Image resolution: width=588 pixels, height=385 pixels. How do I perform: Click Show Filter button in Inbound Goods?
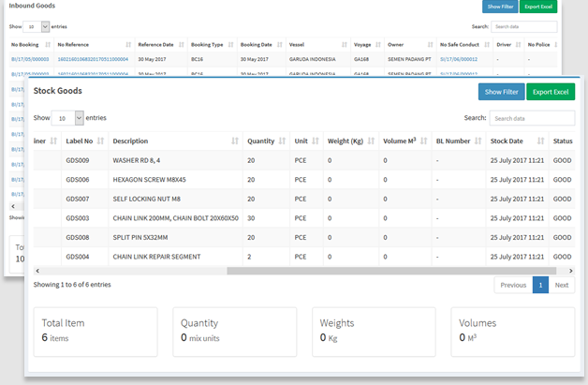500,7
